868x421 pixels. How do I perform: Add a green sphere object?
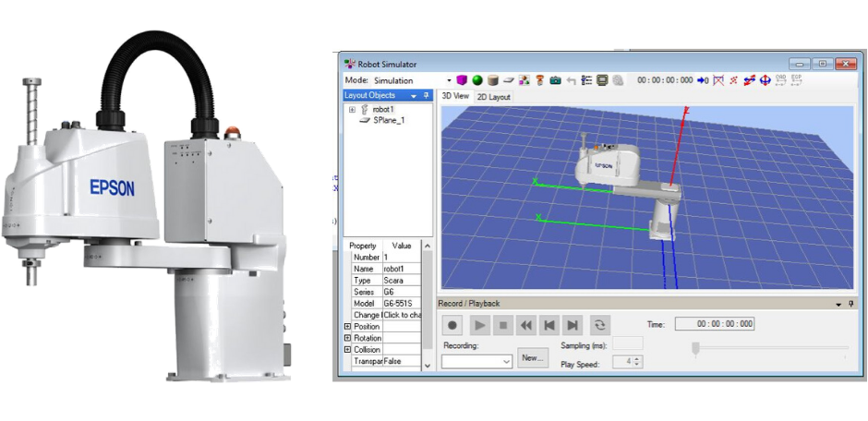(x=477, y=80)
